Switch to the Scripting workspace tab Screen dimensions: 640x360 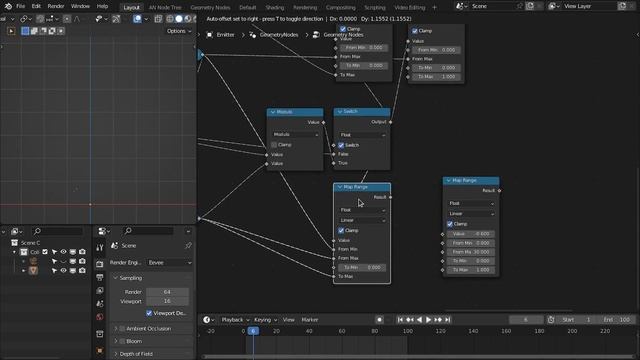click(x=375, y=7)
